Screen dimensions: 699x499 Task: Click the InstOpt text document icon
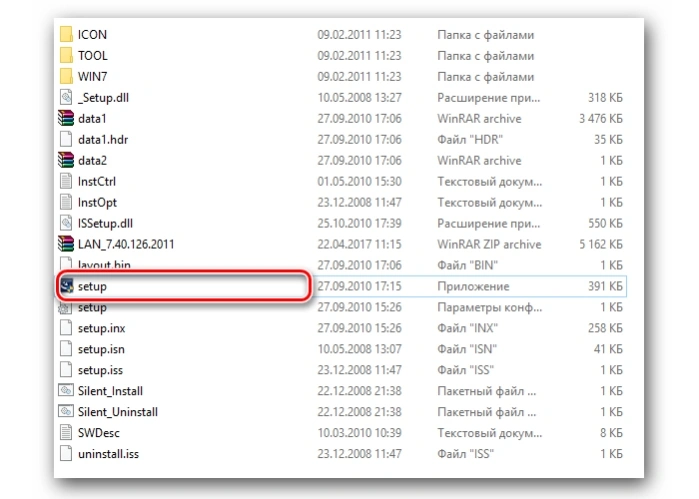pos(66,202)
